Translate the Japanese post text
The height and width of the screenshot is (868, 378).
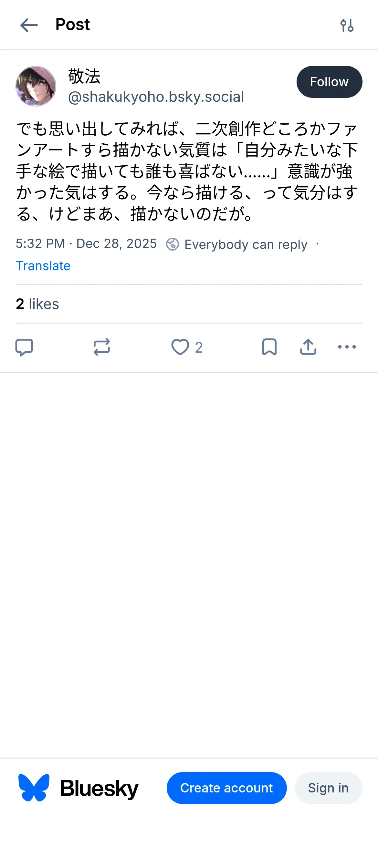pyautogui.click(x=43, y=266)
